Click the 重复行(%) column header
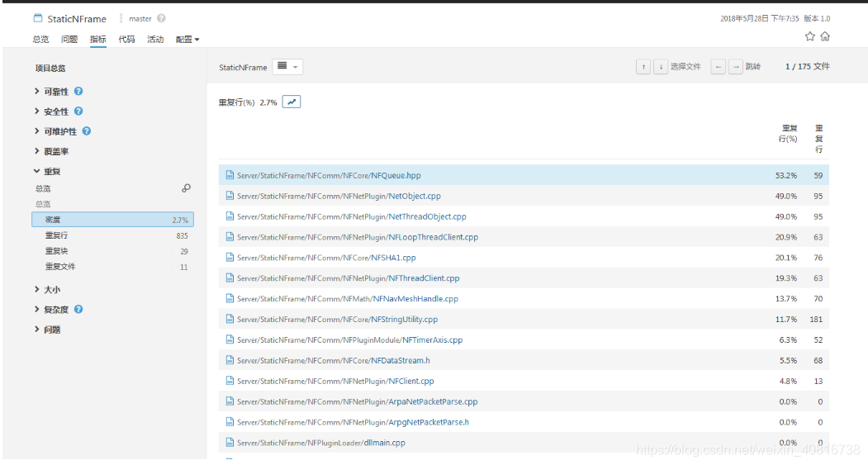The image size is (868, 465). (788, 134)
